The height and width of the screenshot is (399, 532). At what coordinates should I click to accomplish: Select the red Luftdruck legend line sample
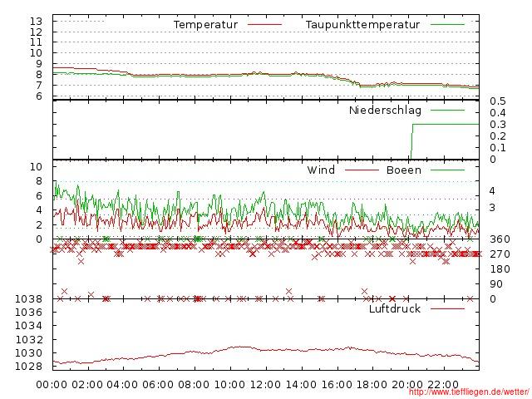pyautogui.click(x=447, y=309)
